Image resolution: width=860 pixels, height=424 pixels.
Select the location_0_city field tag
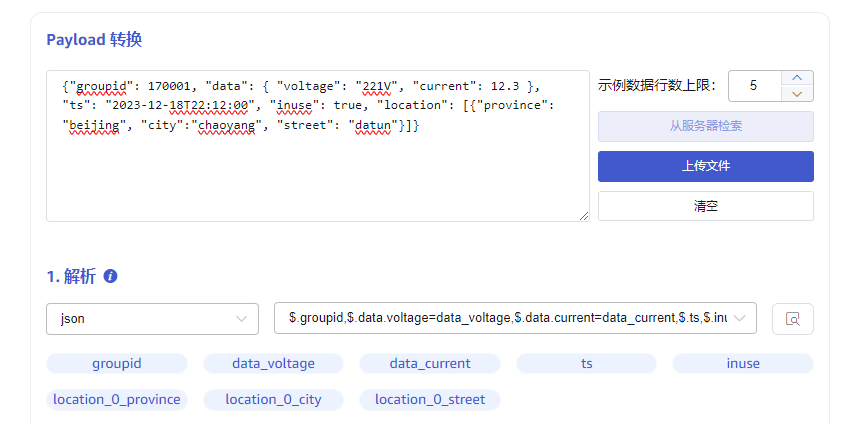pos(273,400)
